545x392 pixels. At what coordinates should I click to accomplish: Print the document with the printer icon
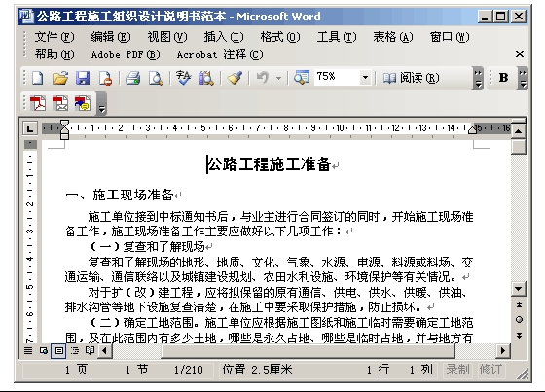click(132, 78)
